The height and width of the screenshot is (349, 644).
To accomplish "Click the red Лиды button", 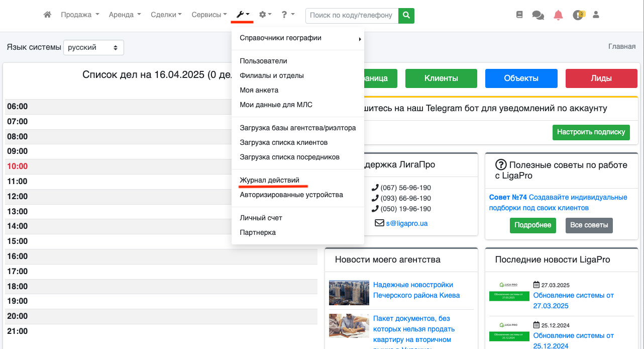I will coord(601,78).
